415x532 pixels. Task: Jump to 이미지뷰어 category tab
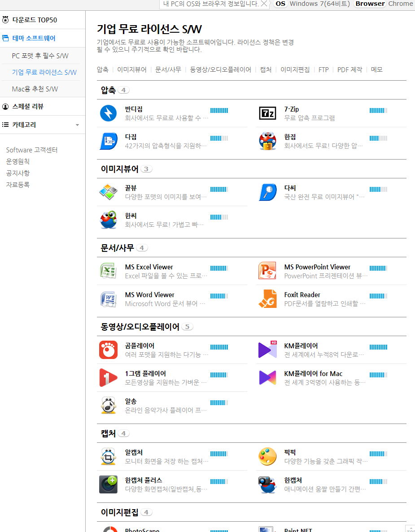132,69
